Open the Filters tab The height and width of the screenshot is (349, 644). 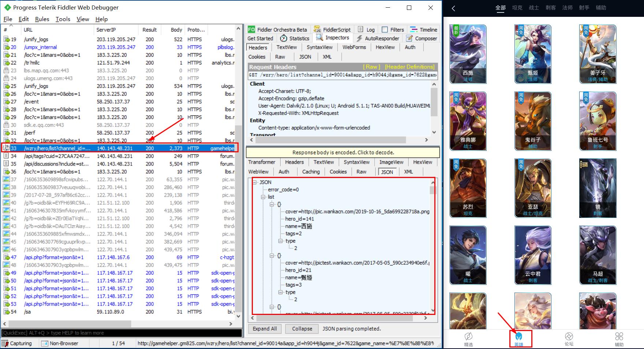coord(393,30)
